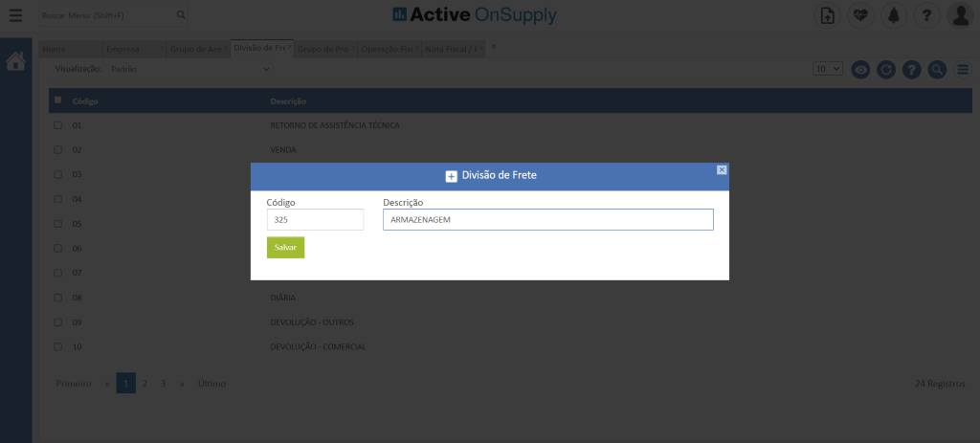Close the Divisão de Frete dialog
980x443 pixels.
(x=722, y=170)
